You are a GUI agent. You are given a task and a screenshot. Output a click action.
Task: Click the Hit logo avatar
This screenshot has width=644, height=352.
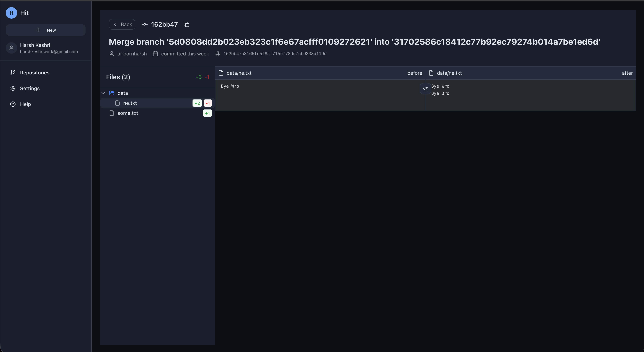pyautogui.click(x=11, y=13)
